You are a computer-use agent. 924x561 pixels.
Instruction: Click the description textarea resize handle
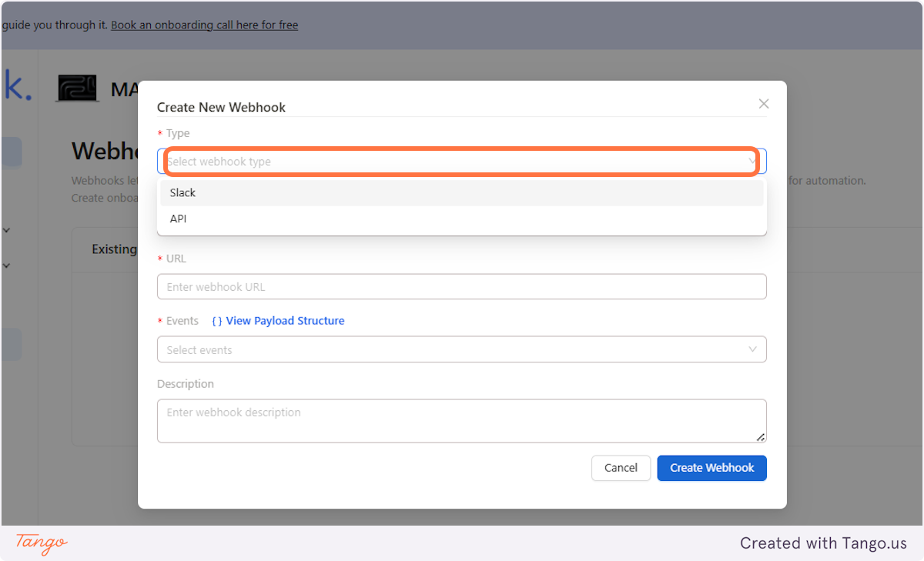[x=761, y=437]
